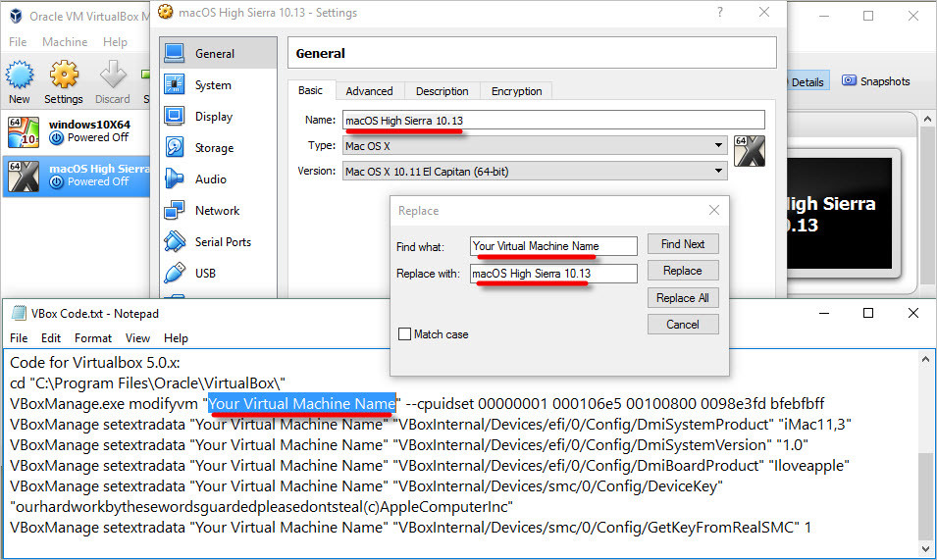Click the Find Next button
Viewport: 937px width, 560px height.
pos(683,243)
